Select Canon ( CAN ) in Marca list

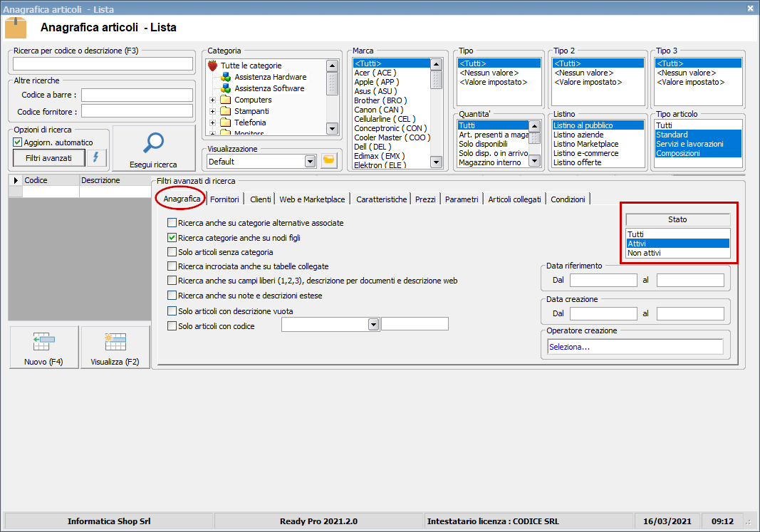391,110
